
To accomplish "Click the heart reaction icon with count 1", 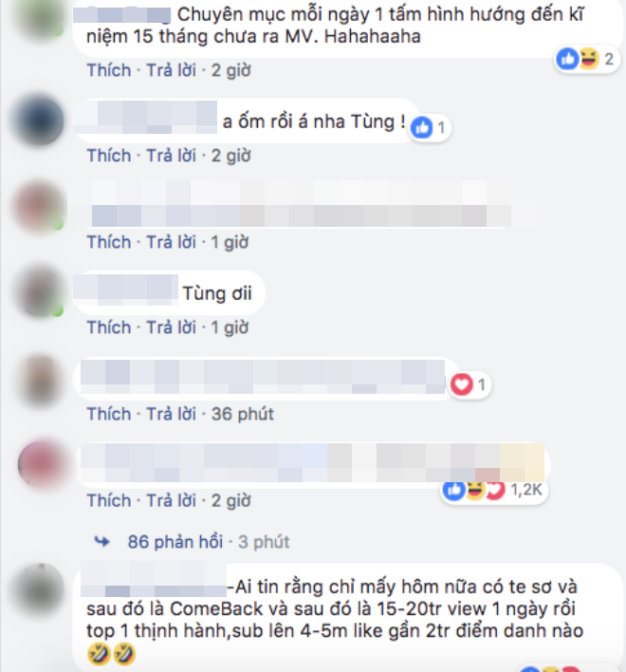I will point(462,384).
